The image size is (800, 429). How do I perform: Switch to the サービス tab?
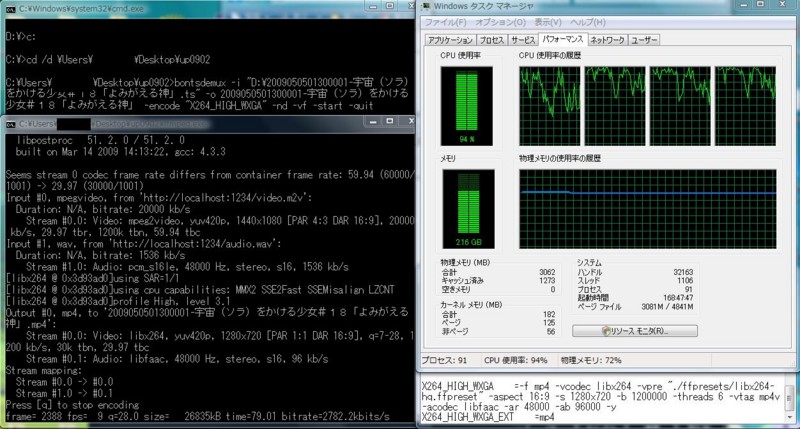coord(523,40)
